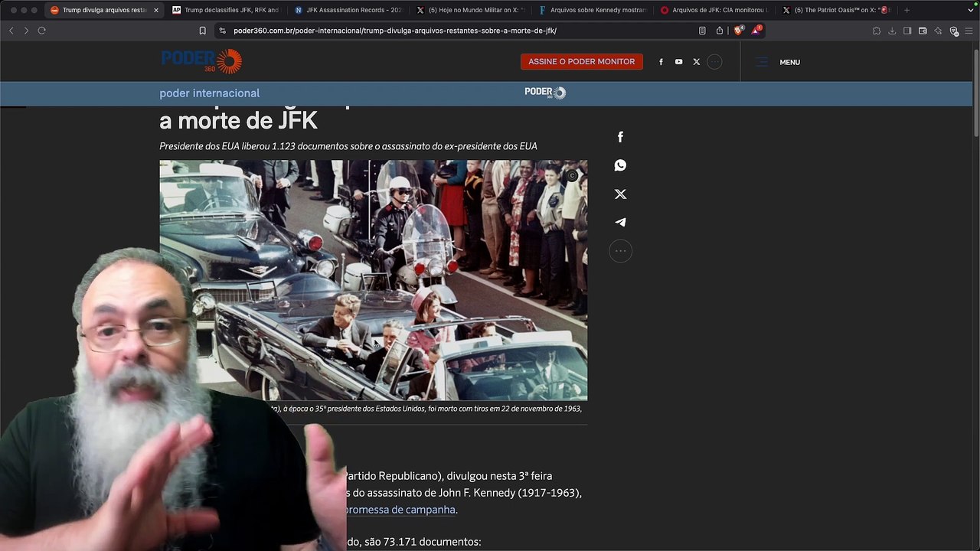Click the JFK motorcade article photo
The height and width of the screenshot is (551, 980).
(374, 280)
